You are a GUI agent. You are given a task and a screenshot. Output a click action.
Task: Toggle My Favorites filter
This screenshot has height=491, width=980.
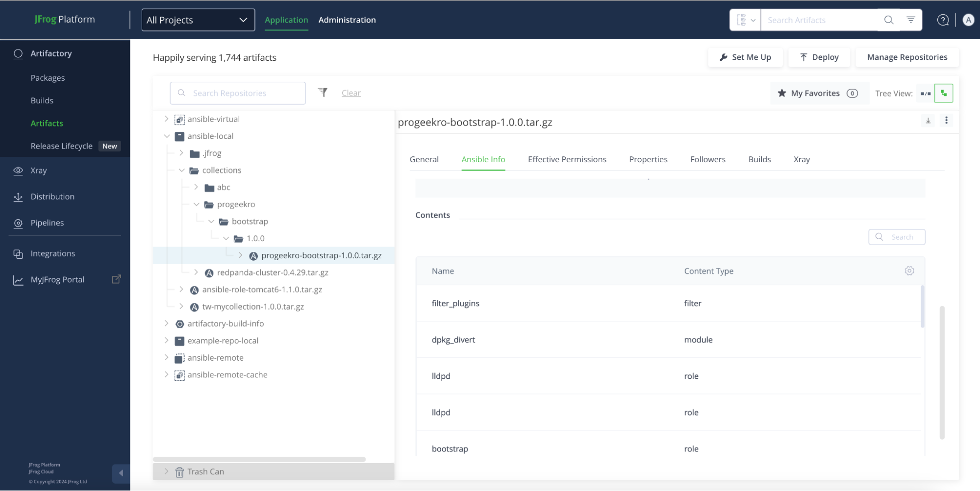[x=817, y=94]
